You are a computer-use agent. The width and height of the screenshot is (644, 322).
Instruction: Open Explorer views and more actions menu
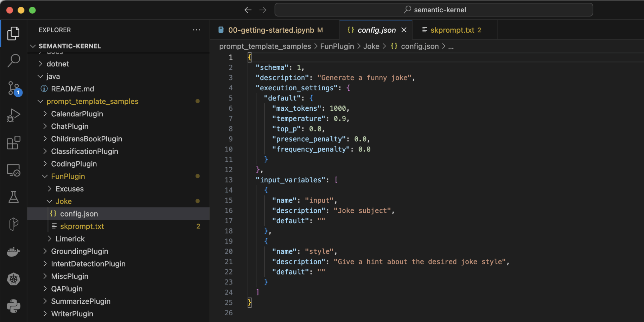(196, 30)
